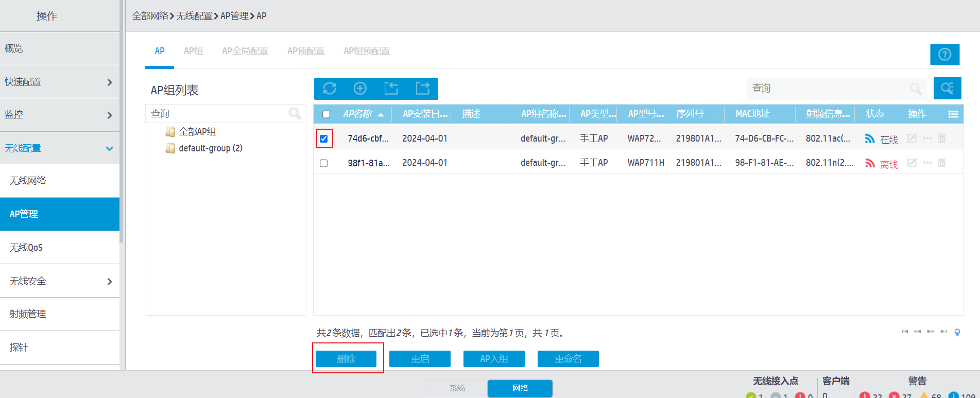Screen dimensions: 980x398
Task: Click the blue online signal icon for 74d6-cbf
Action: pos(870,139)
